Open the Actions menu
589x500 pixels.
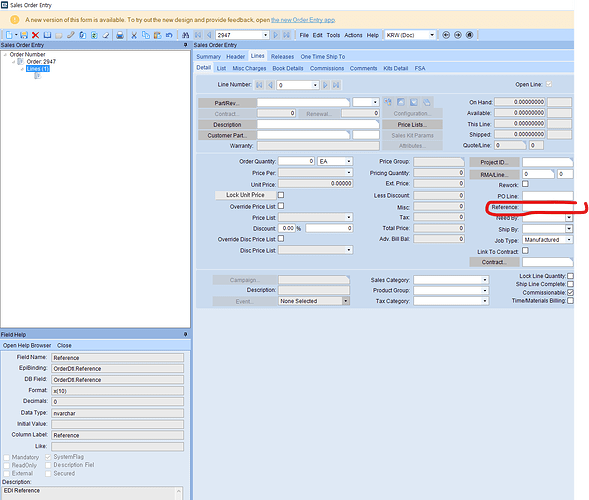tap(353, 35)
